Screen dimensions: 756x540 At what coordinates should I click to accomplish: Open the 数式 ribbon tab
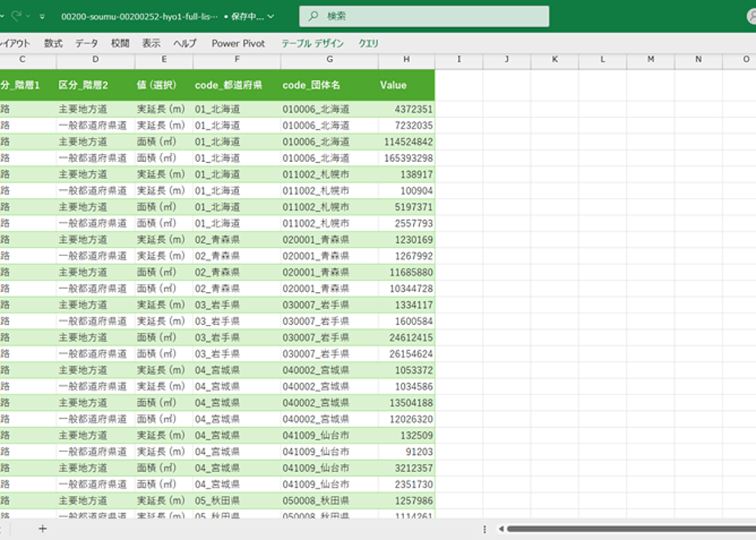(x=53, y=43)
